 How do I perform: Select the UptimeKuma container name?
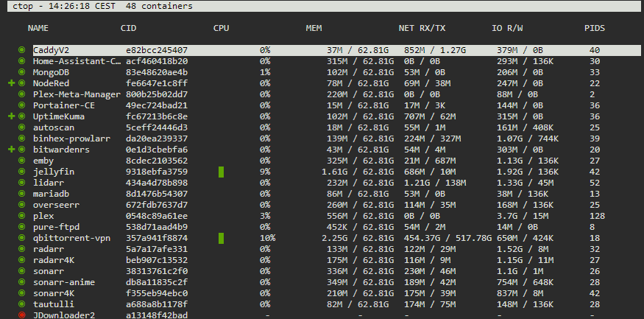click(59, 116)
